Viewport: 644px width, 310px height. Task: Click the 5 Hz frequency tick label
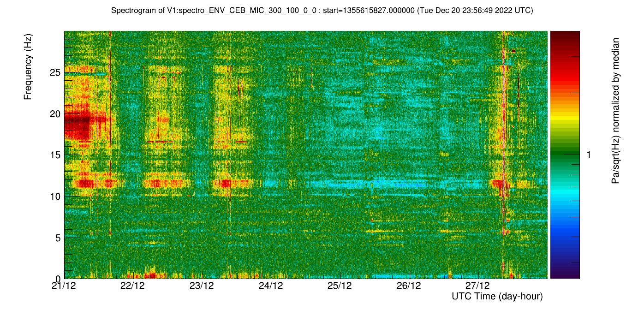pyautogui.click(x=58, y=238)
